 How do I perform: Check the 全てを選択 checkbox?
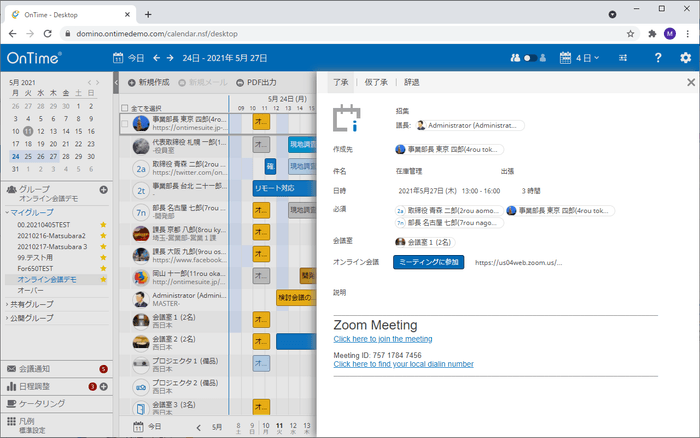(124, 108)
